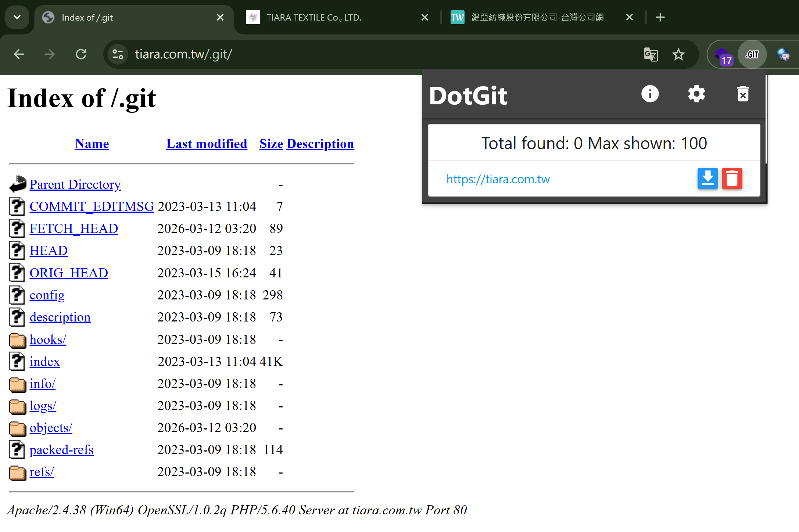Viewport: 799px width, 532px height.
Task: Click the file icon next to description
Action: [17, 317]
